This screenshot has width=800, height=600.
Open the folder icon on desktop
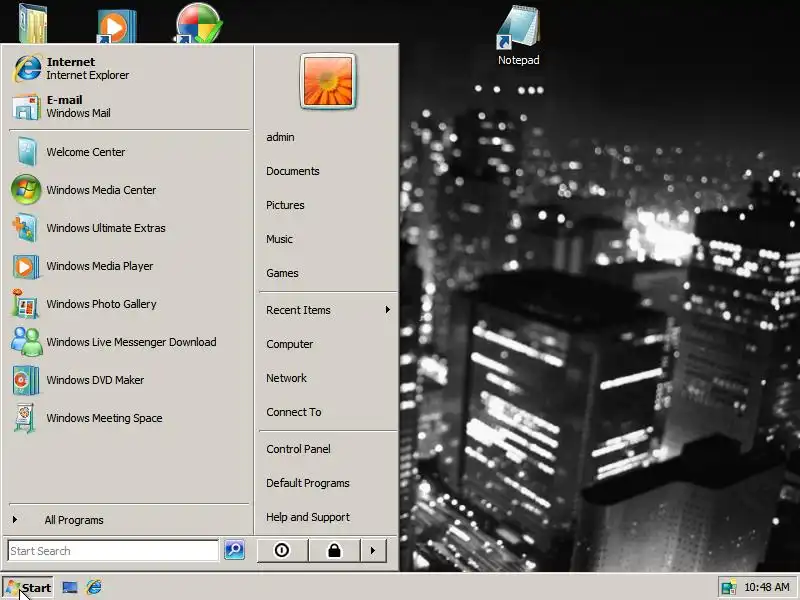(x=33, y=23)
